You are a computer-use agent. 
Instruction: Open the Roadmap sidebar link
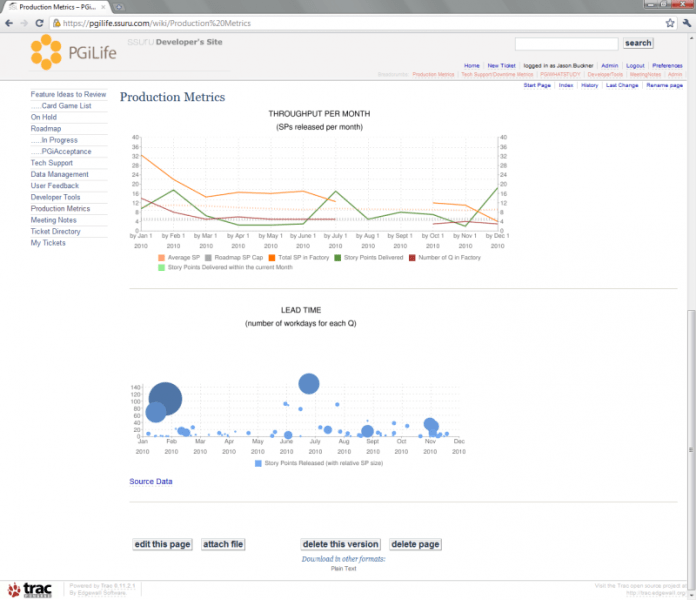coord(46,129)
